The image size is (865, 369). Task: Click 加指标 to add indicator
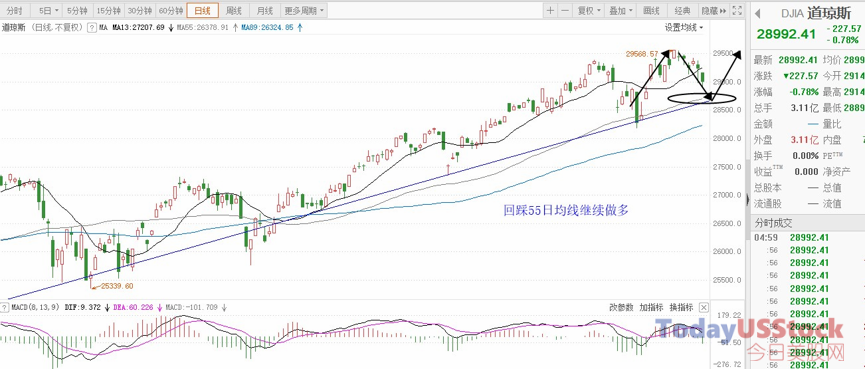652,308
